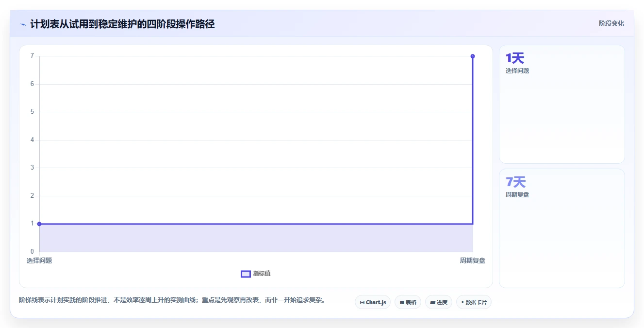
Task: Click the lightning icon beside the title
Action: [x=23, y=24]
